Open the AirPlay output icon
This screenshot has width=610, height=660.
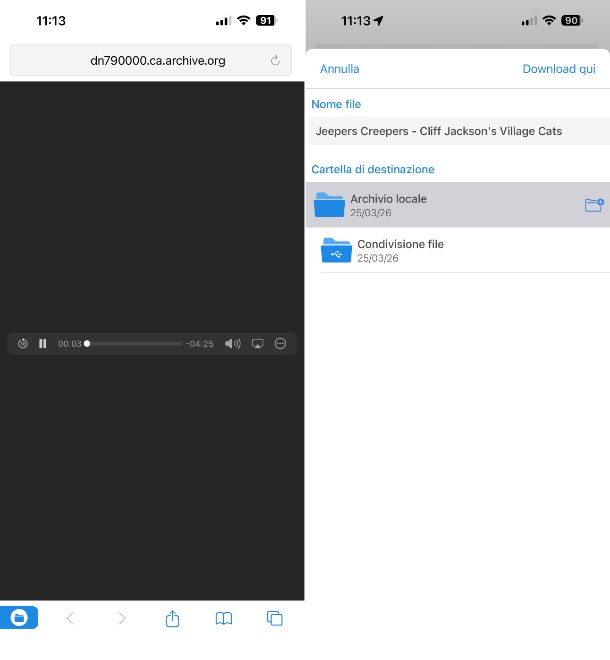(257, 344)
